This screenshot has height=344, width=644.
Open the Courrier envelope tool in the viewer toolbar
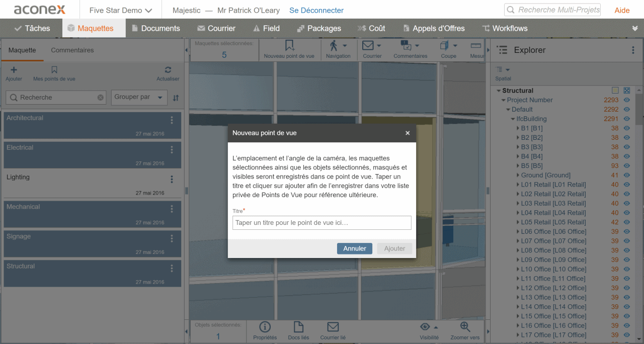click(372, 50)
